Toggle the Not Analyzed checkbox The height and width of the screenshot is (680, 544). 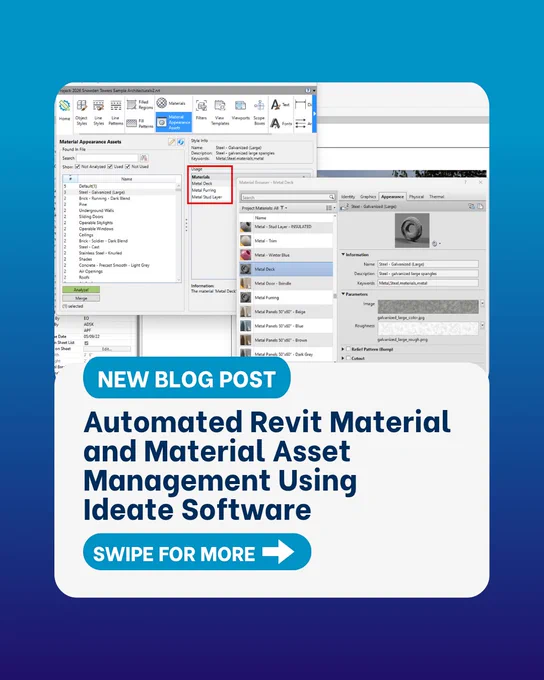point(78,167)
